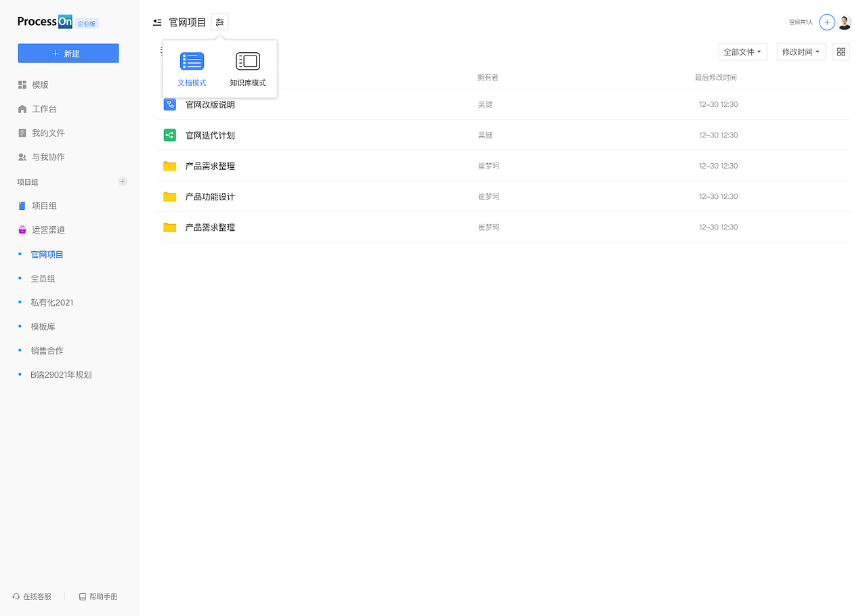Click owner 吴健 in 官网改版说明 row
Screen dimensions: 867x616
coord(485,105)
